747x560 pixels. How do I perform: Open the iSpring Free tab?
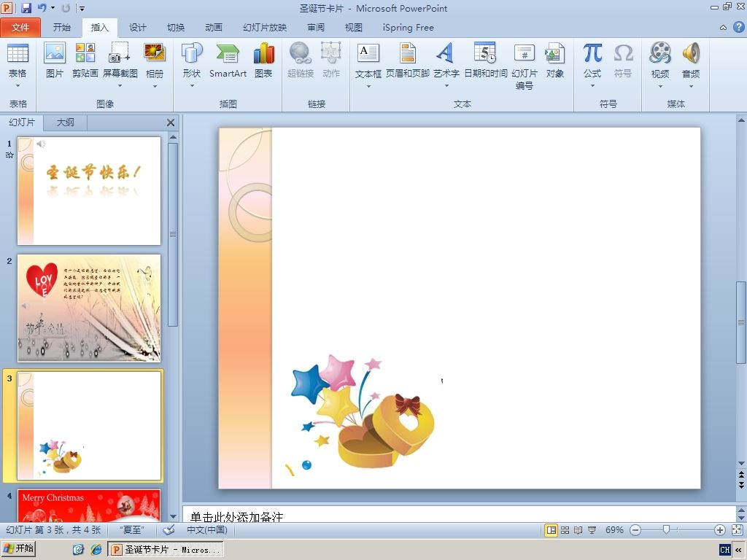pos(409,28)
